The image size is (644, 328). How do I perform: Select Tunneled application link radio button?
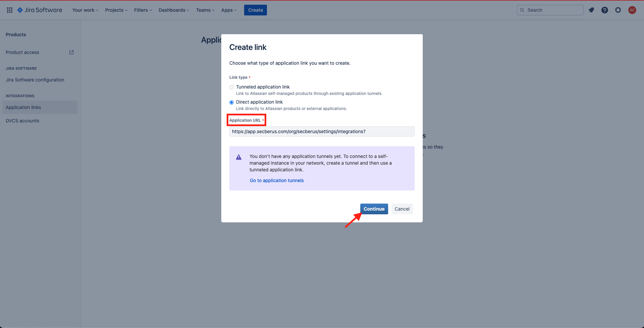231,87
